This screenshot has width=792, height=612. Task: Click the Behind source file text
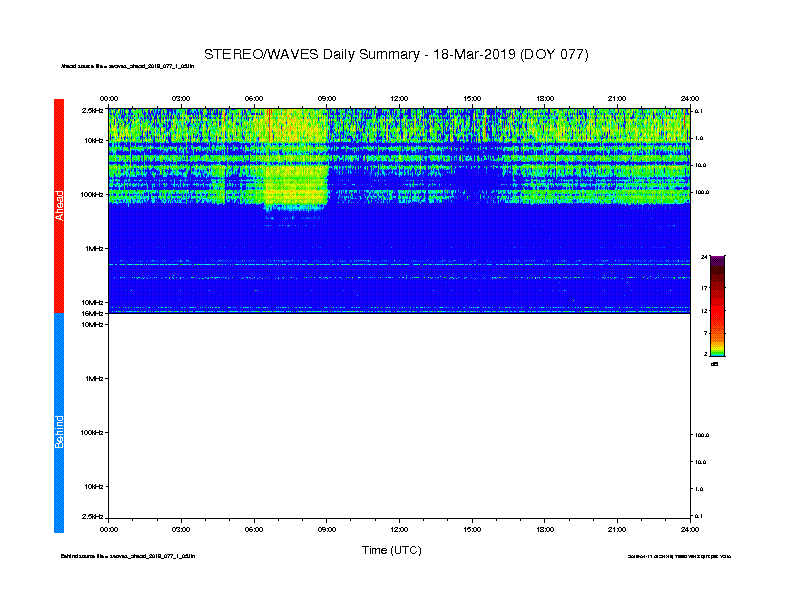(x=127, y=555)
